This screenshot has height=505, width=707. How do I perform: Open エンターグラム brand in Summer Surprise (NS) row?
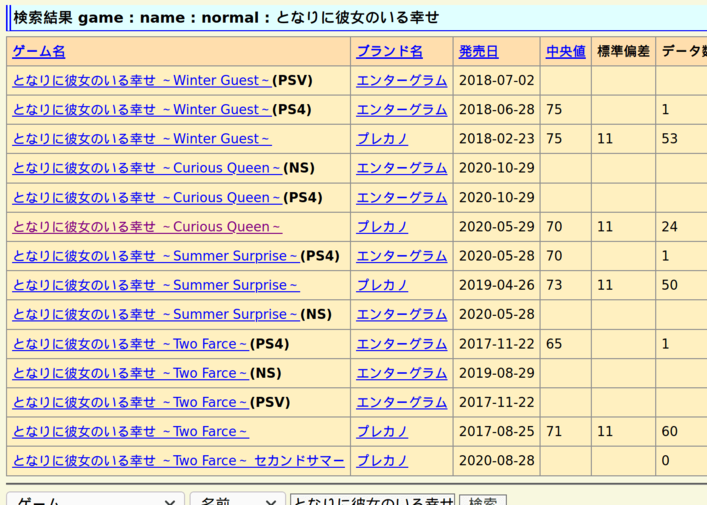(x=402, y=314)
